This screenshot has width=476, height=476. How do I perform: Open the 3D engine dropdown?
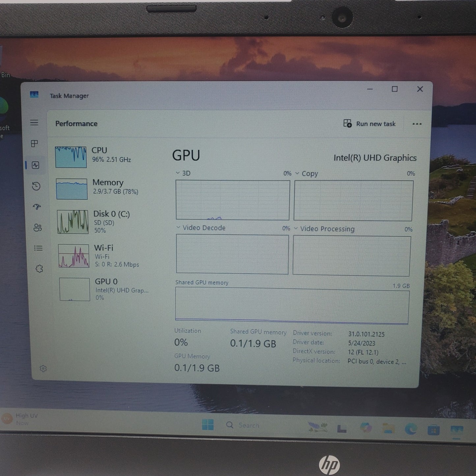pyautogui.click(x=178, y=173)
